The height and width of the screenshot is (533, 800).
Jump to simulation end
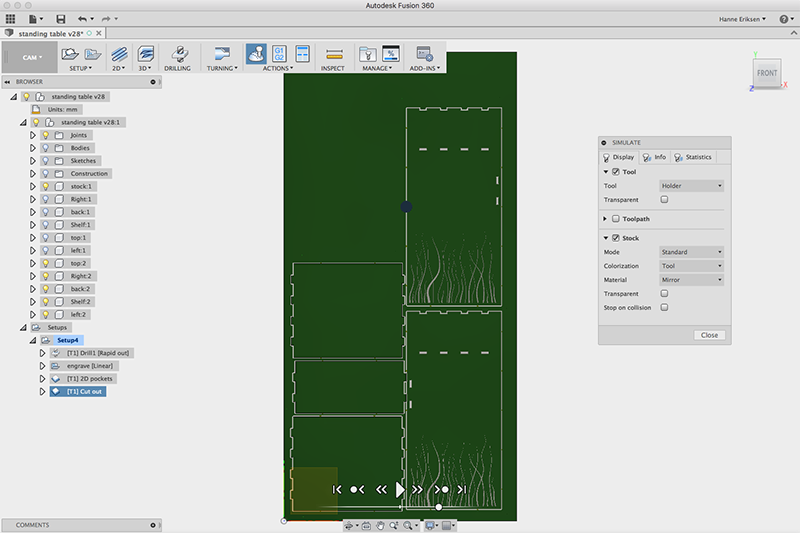pyautogui.click(x=462, y=490)
